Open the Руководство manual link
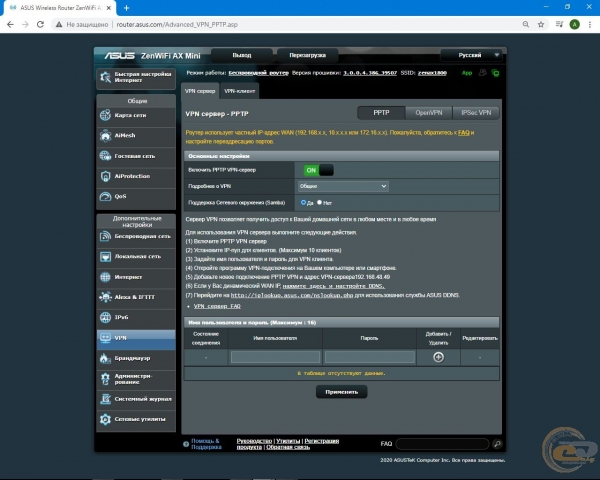 254,441
